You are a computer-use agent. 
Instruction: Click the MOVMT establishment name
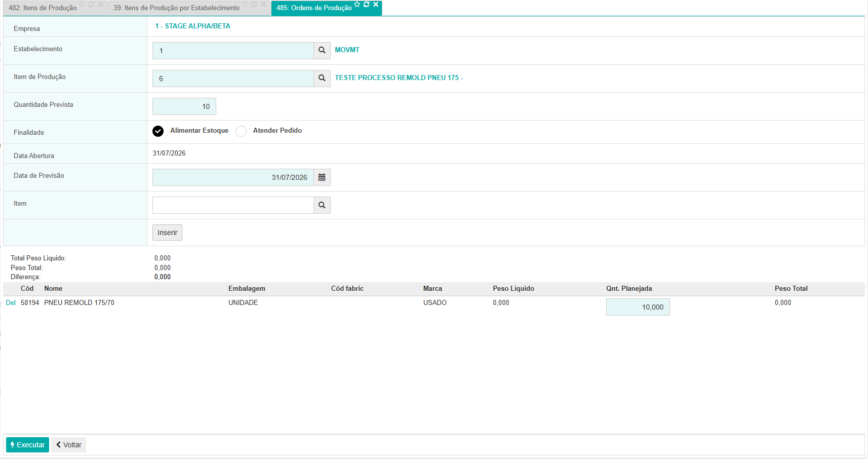click(x=347, y=50)
